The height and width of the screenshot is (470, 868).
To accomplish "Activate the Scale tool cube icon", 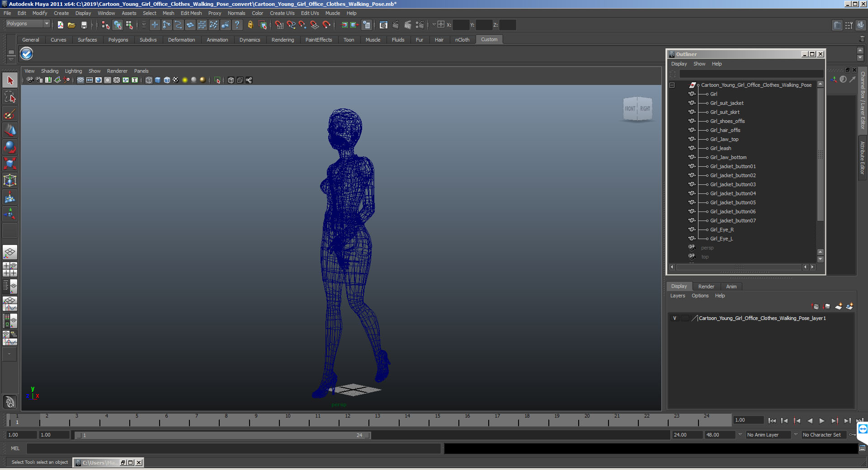I will pyautogui.click(x=10, y=163).
